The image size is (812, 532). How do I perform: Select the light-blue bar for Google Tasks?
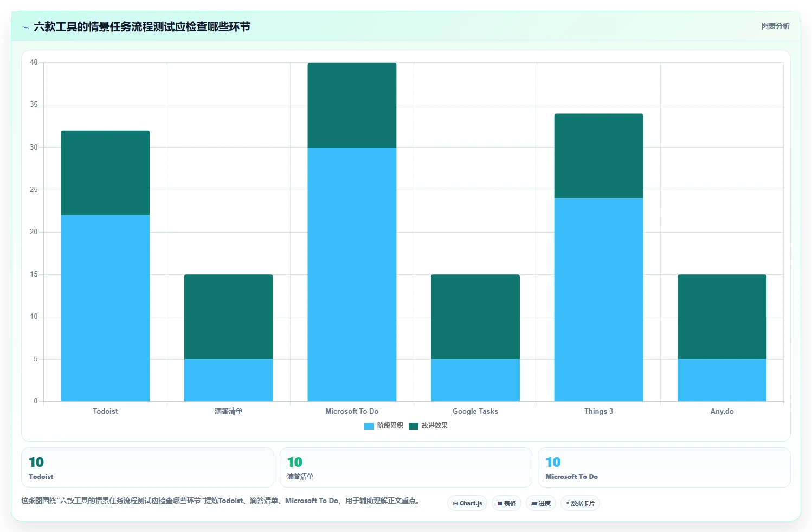point(475,380)
